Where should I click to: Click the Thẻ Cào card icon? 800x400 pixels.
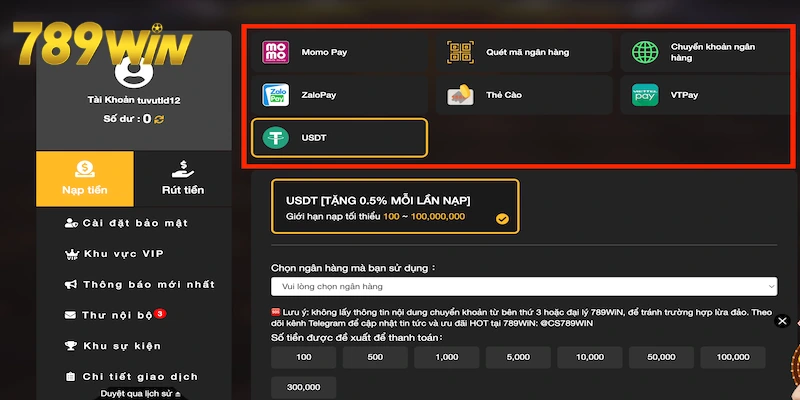460,95
